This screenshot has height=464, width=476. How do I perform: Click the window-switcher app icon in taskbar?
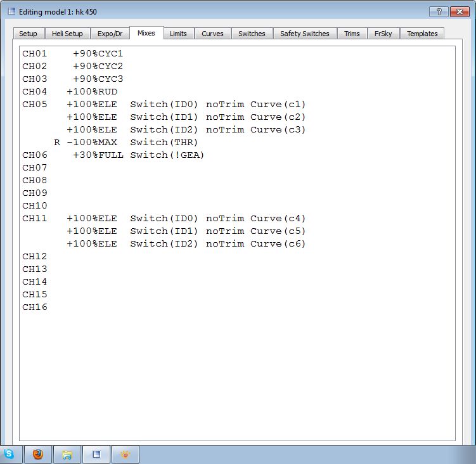coord(96,454)
